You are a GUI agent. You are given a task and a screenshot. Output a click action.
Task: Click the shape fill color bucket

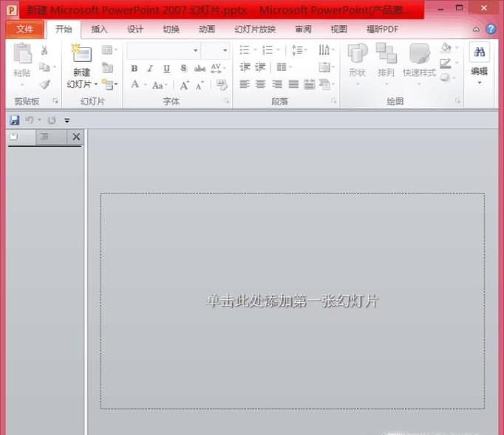[446, 49]
